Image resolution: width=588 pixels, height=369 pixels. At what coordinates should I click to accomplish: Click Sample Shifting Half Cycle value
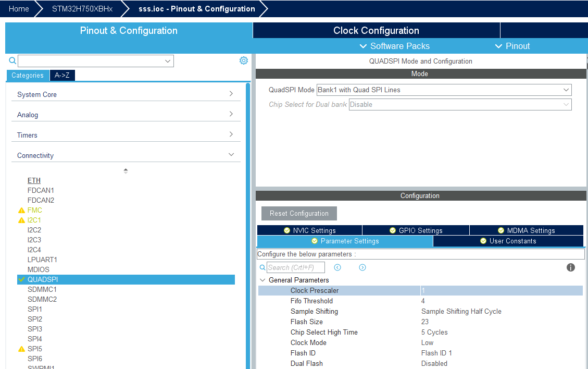point(461,312)
